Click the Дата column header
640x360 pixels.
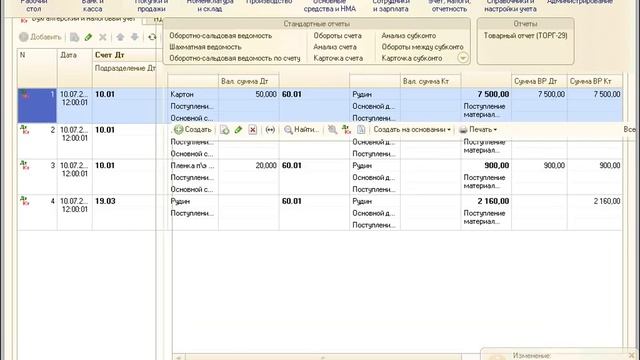(75, 68)
